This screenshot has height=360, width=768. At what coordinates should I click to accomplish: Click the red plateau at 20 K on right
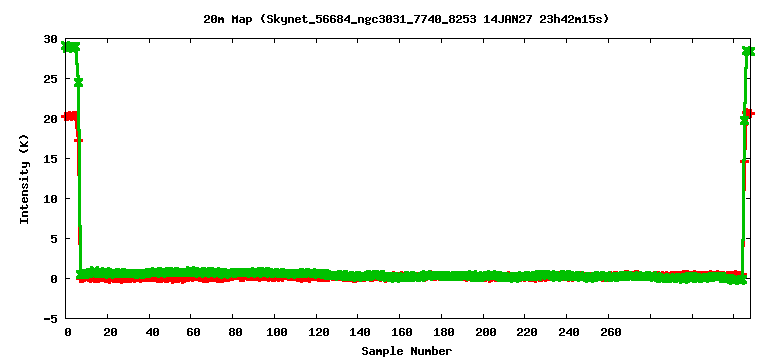749,113
